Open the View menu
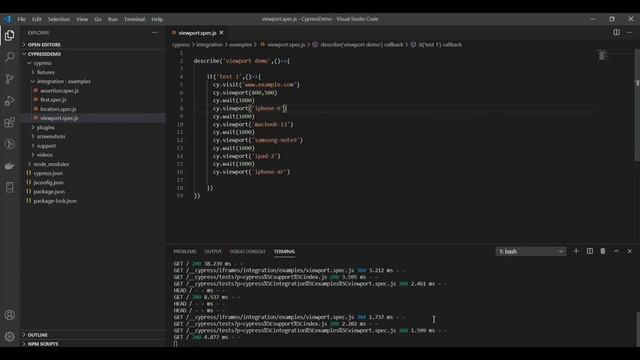This screenshot has height=360, width=640. [82, 19]
